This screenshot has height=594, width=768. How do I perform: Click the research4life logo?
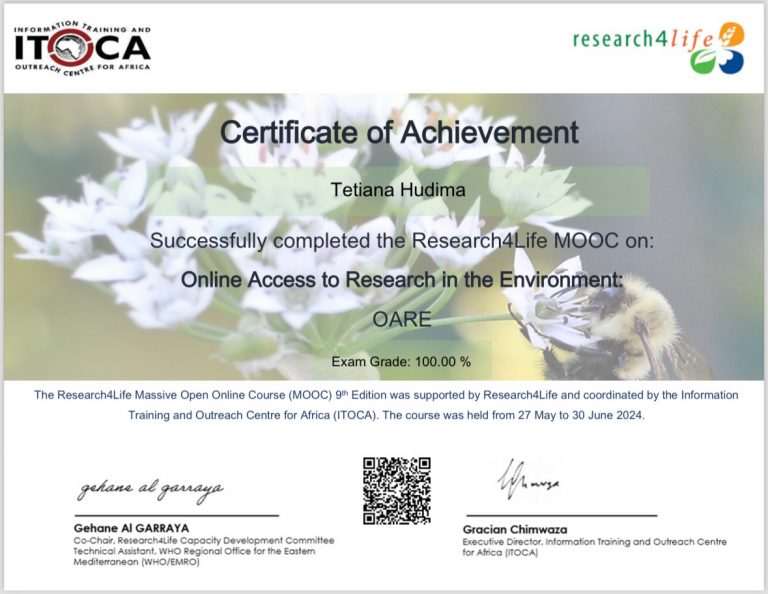click(x=659, y=48)
